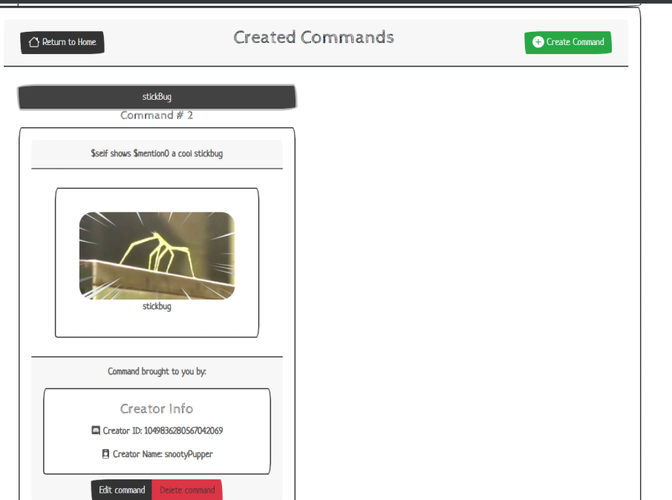Click the ID card icon beside Creator ID
This screenshot has width=672, height=500.
click(96, 431)
